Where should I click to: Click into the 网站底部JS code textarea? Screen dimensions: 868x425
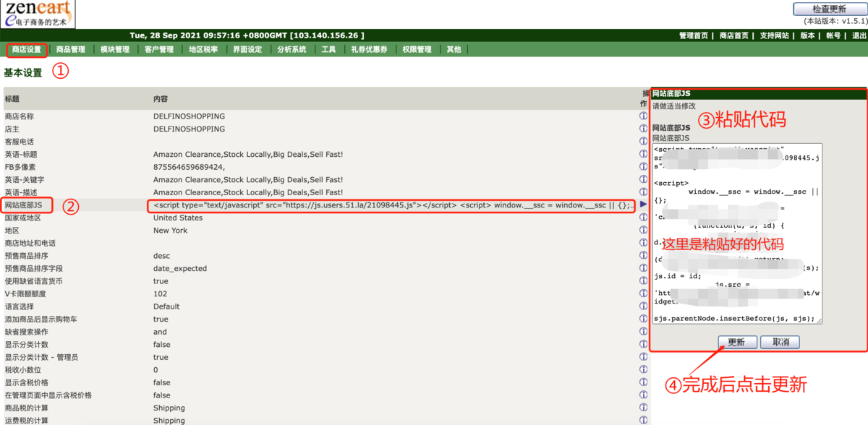point(737,234)
